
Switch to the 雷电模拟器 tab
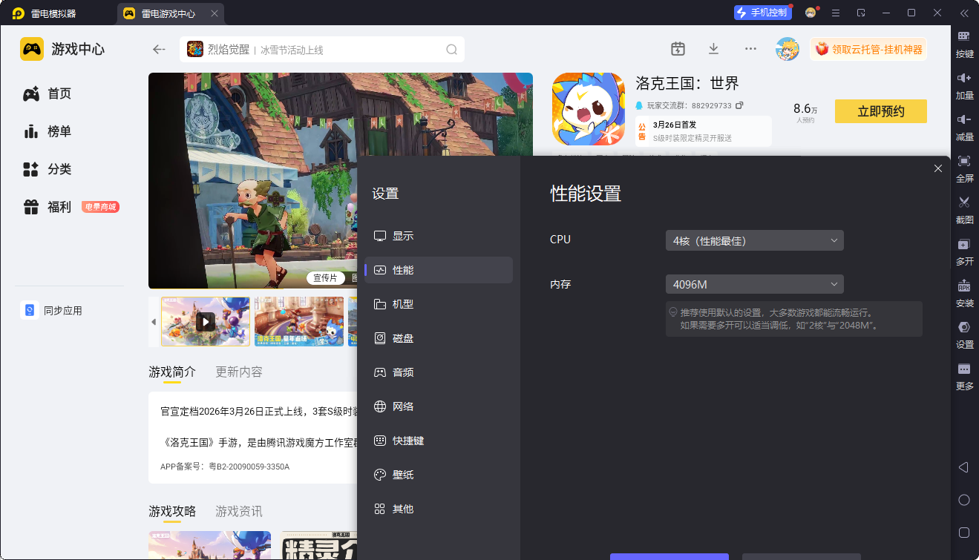click(x=45, y=13)
